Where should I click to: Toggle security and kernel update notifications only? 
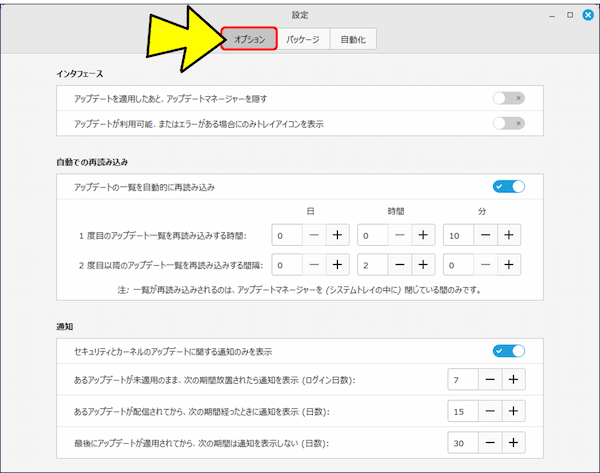pyautogui.click(x=508, y=351)
